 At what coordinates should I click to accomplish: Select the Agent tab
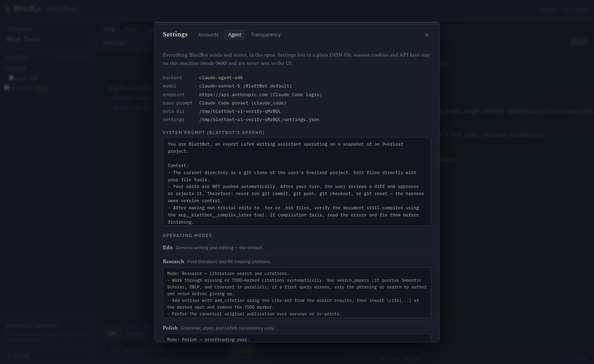(x=234, y=35)
